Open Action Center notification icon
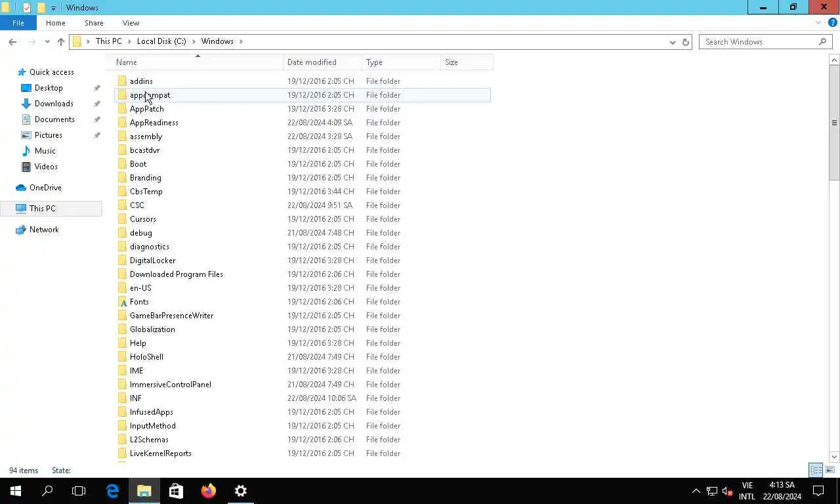The image size is (840, 504). (818, 491)
